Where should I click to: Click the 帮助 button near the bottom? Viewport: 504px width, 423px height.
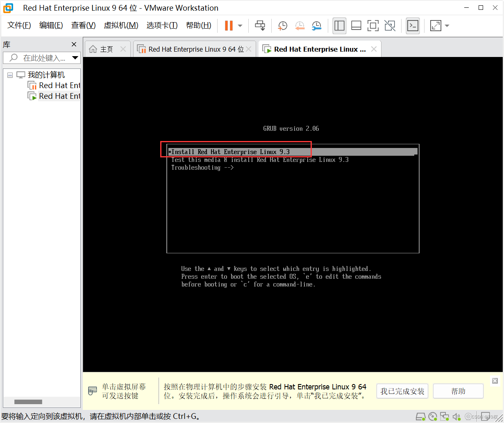point(458,391)
